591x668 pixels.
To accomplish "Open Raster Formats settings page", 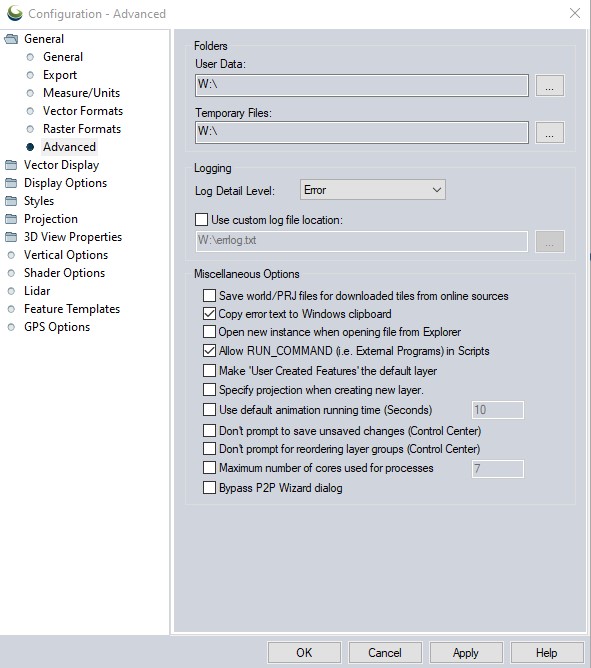I will [x=82, y=129].
